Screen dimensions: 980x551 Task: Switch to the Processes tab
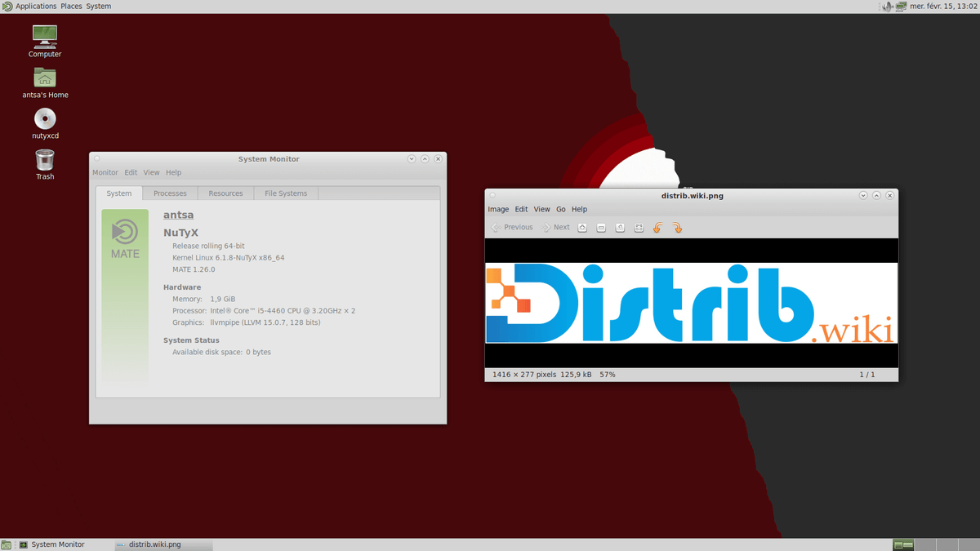click(x=170, y=193)
